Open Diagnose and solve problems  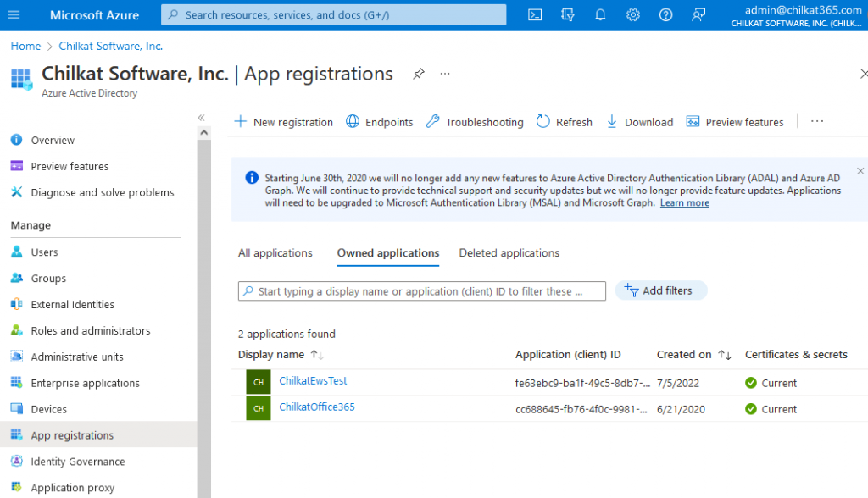click(x=101, y=192)
